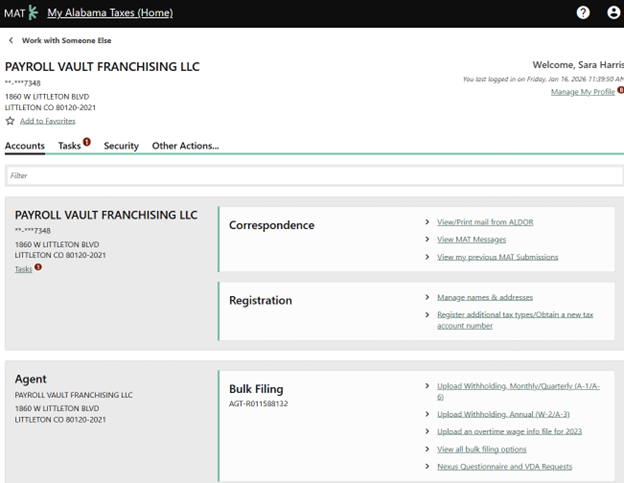Click the Agent panel heading
This screenshot has height=483, width=624.
(x=31, y=379)
